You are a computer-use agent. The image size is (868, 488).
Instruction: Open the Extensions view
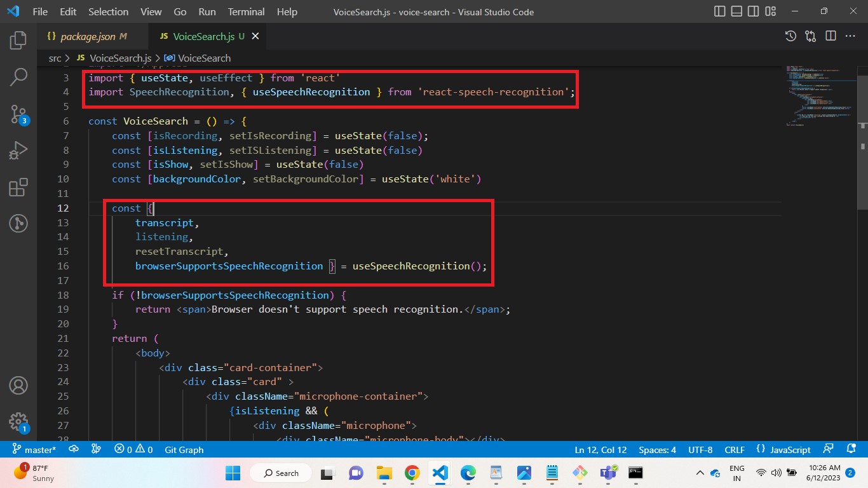pos(18,187)
